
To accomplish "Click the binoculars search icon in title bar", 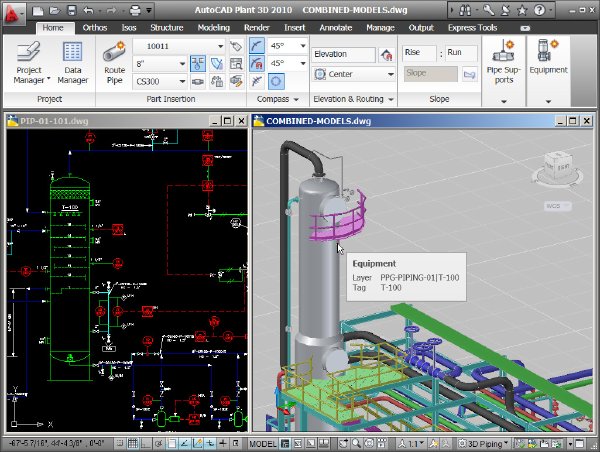I will click(465, 10).
